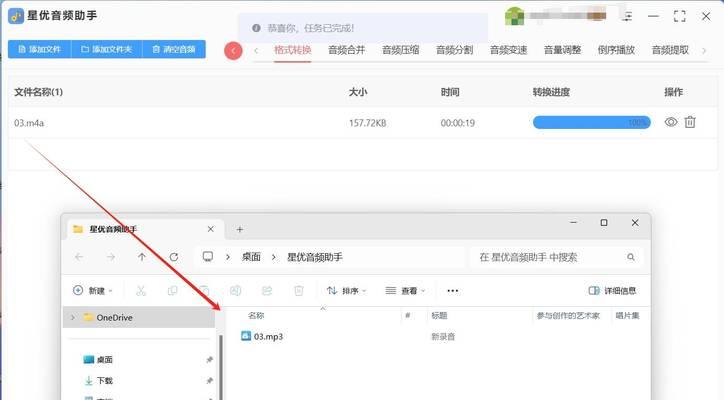Sort by the 标题 column header
724x400 pixels.
[439, 315]
